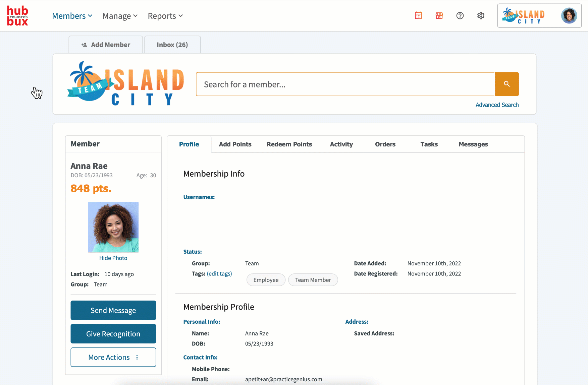Expand the Members dropdown menu
The image size is (588, 385).
coord(72,16)
